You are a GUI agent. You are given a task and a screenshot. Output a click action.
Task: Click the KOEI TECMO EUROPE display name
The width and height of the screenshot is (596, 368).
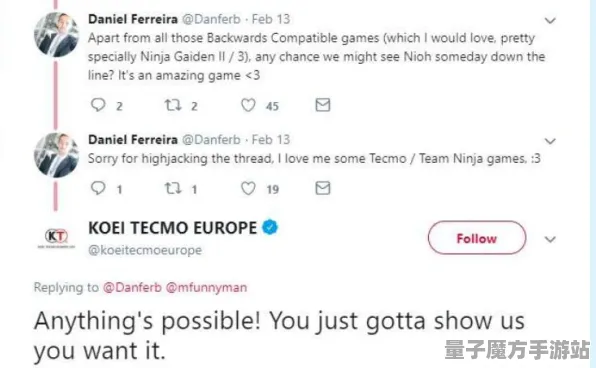(173, 228)
